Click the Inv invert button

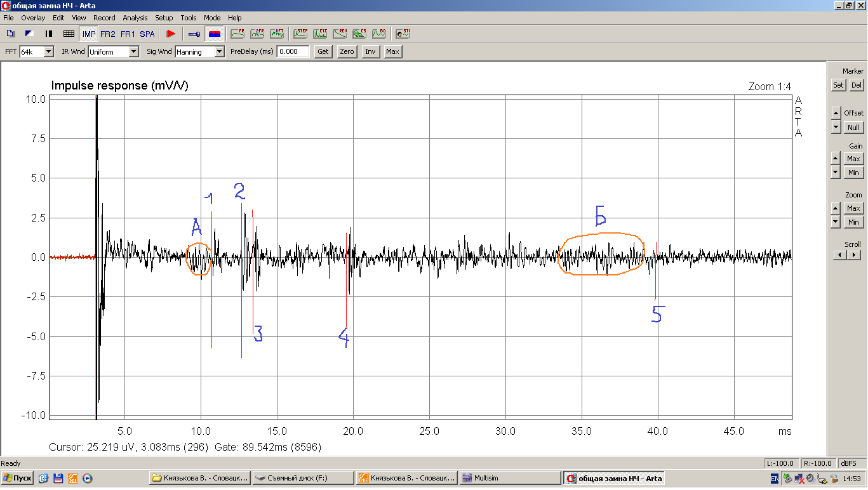pos(370,52)
